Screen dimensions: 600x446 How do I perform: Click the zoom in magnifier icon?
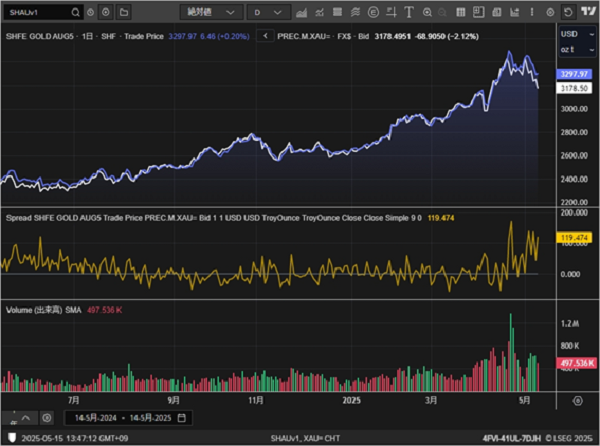coord(427,13)
